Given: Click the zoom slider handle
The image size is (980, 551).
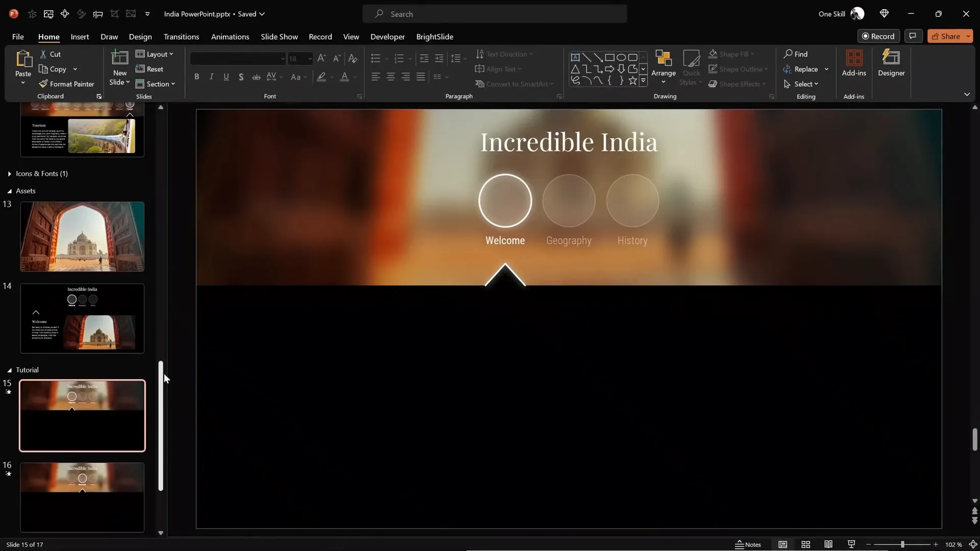Looking at the screenshot, I should (902, 544).
